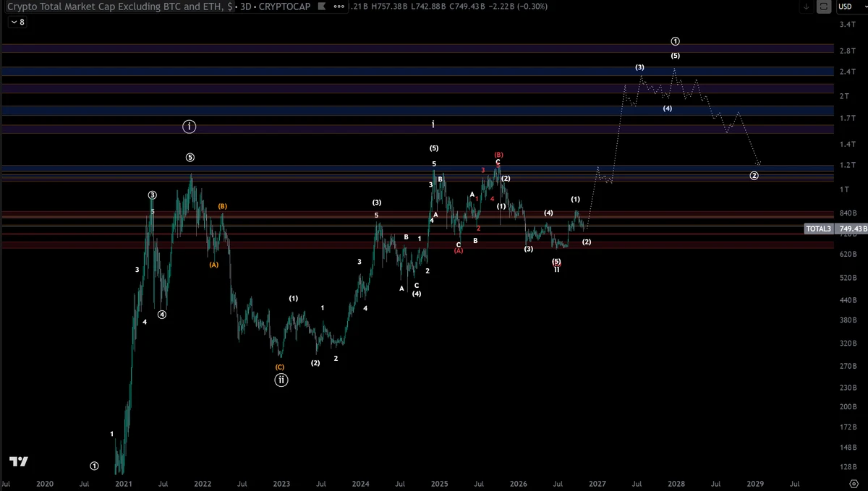
Task: Click the TOTAL3 price line label
Action: [820, 229]
